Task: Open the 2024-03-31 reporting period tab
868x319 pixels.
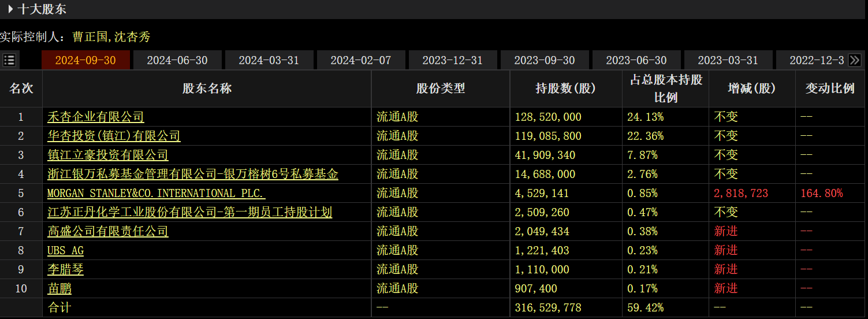Action: pos(269,60)
